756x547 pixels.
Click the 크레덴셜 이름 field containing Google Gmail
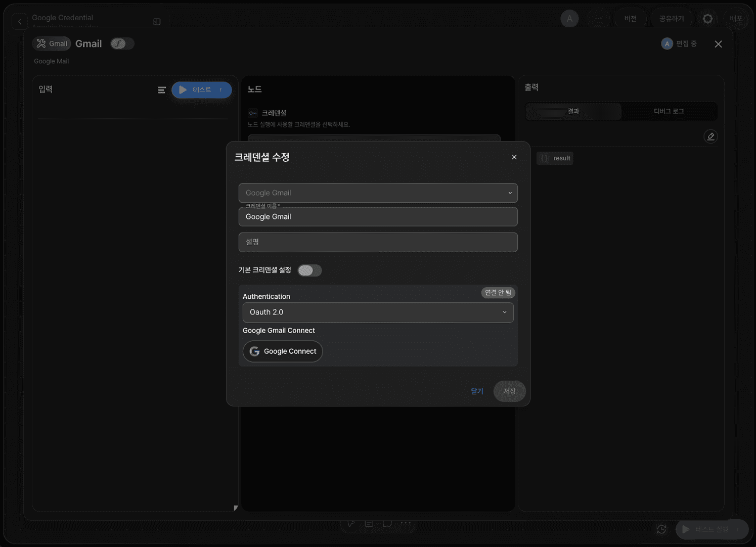tap(378, 217)
